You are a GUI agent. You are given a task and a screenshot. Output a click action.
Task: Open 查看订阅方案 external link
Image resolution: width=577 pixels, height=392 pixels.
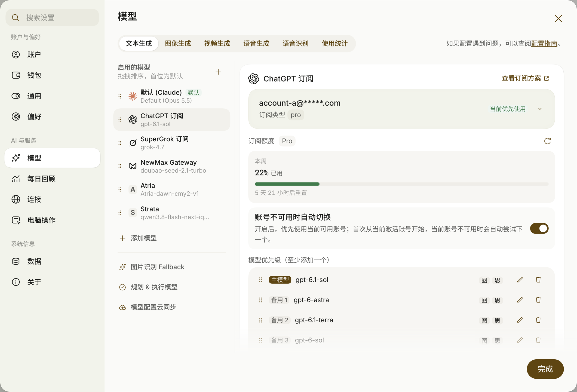click(x=525, y=78)
